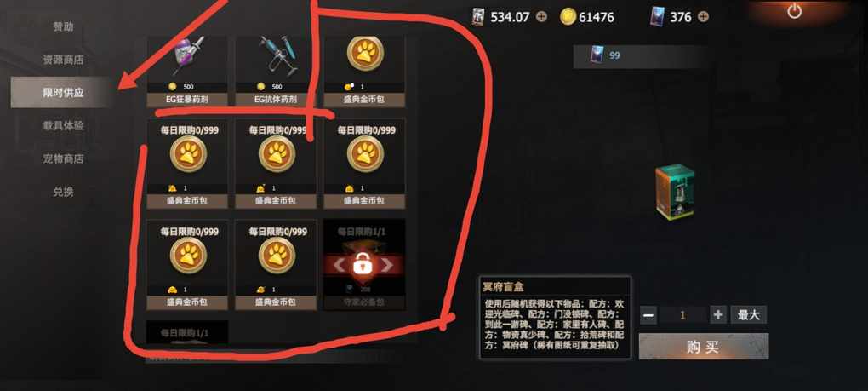This screenshot has height=391, width=868.
Task: Add more gold coins via plus icon
Action: [x=625, y=17]
